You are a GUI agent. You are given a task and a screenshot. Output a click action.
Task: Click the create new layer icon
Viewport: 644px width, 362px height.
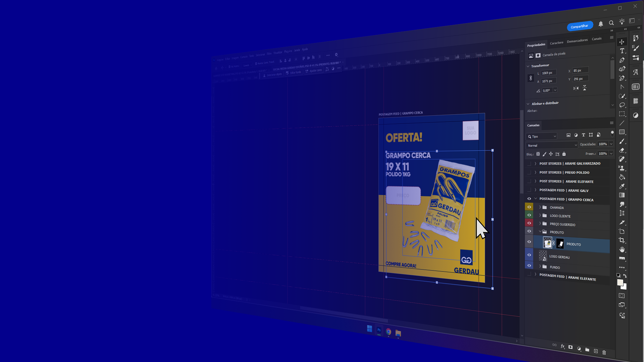[596, 351]
